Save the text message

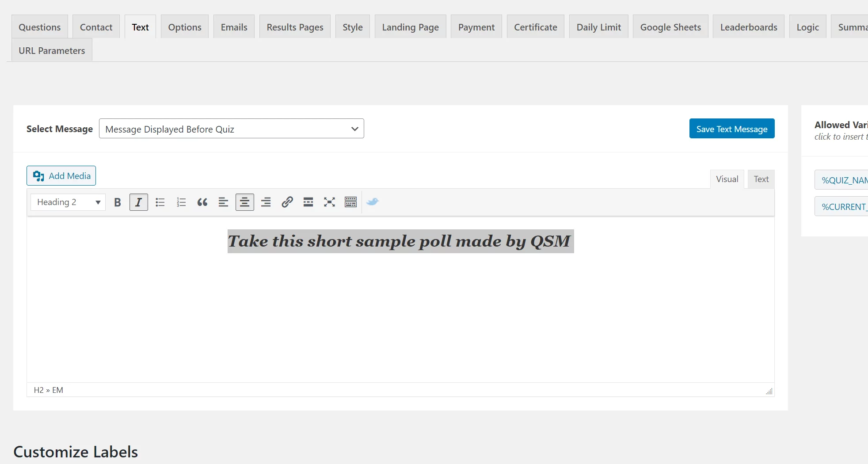(x=731, y=129)
